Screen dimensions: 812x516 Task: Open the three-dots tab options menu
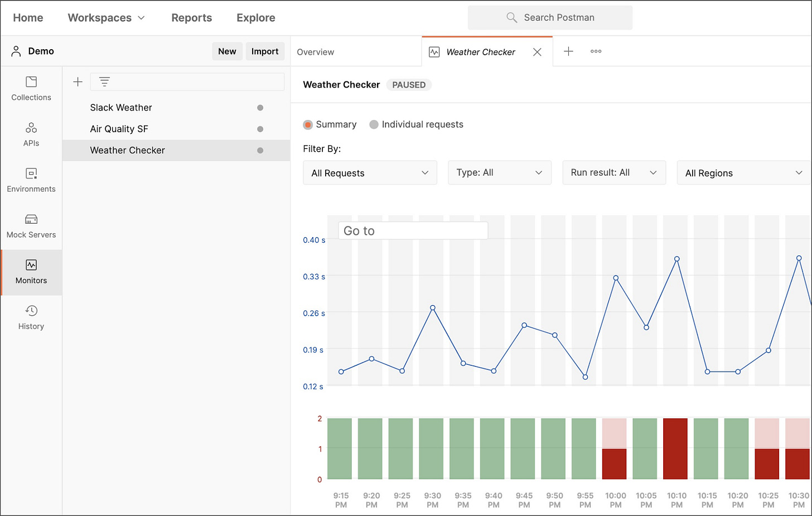click(x=596, y=51)
